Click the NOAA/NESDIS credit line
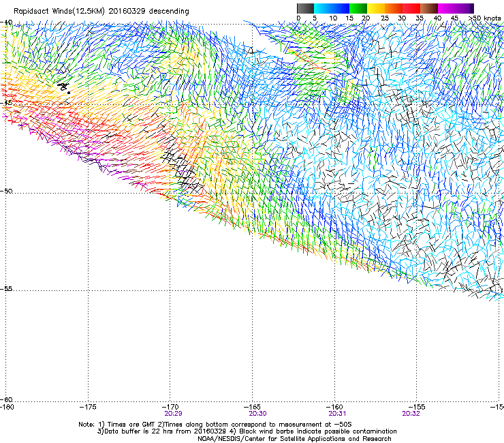The image size is (504, 443). (x=294, y=439)
